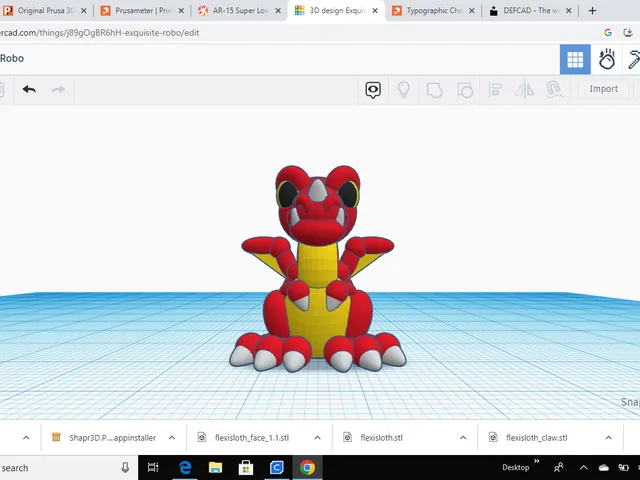Open the blue C app on the taskbar
The height and width of the screenshot is (480, 640).
click(x=276, y=468)
